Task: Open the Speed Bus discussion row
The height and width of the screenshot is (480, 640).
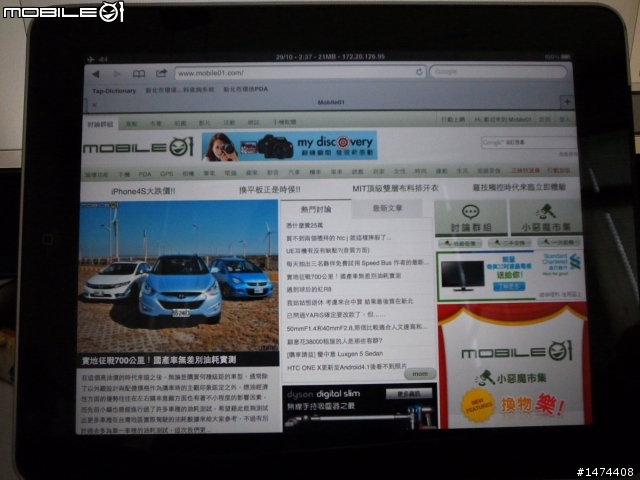Action: 358,263
